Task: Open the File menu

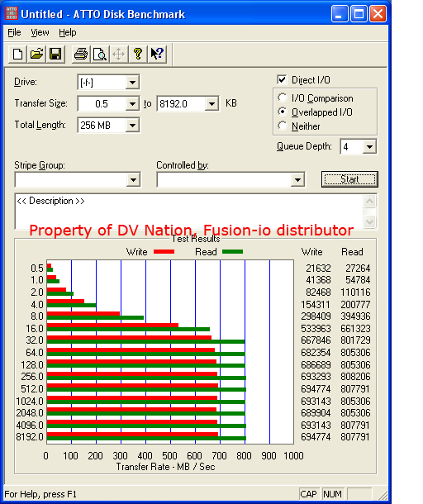Action: (x=14, y=32)
